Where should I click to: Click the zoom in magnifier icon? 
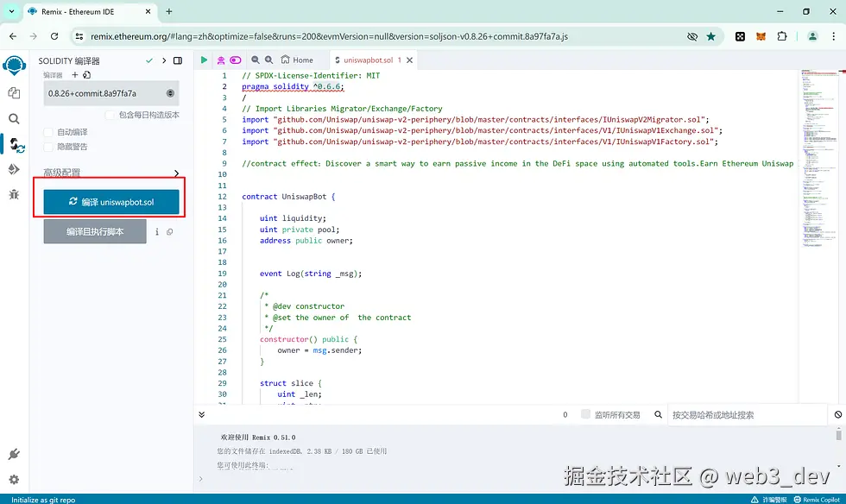pos(268,60)
